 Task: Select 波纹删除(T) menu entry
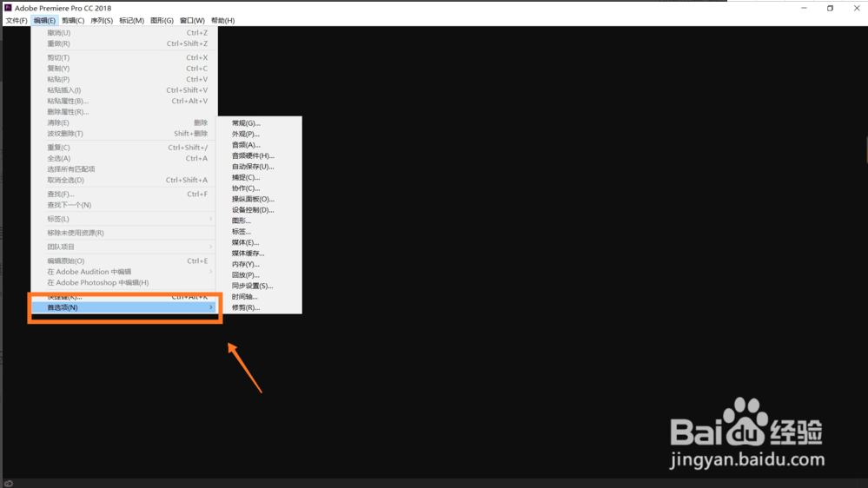(x=124, y=134)
